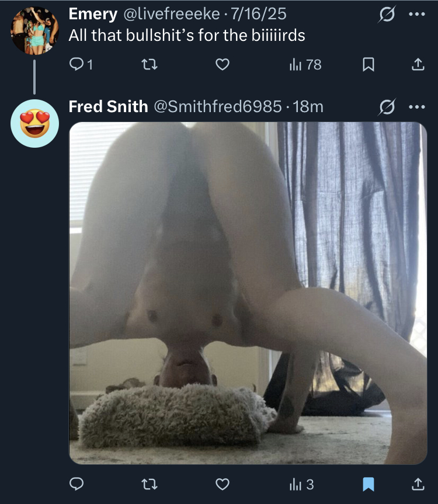The height and width of the screenshot is (504, 438).
Task: Share Fred Snith's reply
Action: (418, 484)
